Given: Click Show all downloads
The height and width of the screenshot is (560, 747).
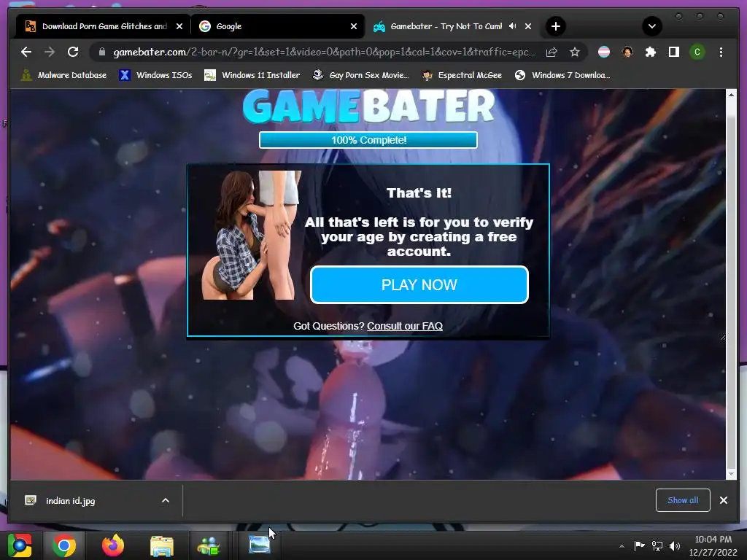Looking at the screenshot, I should coord(683,500).
